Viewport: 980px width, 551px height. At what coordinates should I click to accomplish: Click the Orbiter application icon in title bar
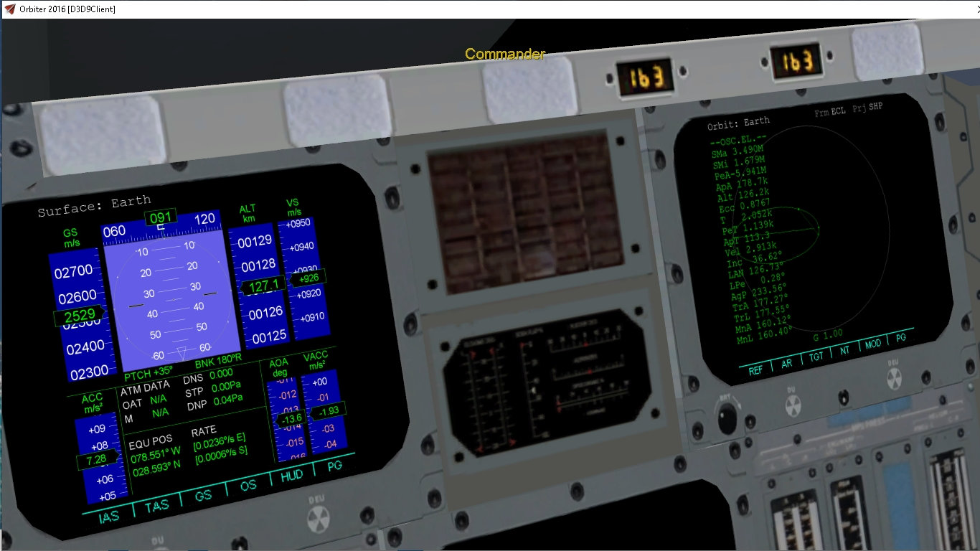(x=10, y=9)
